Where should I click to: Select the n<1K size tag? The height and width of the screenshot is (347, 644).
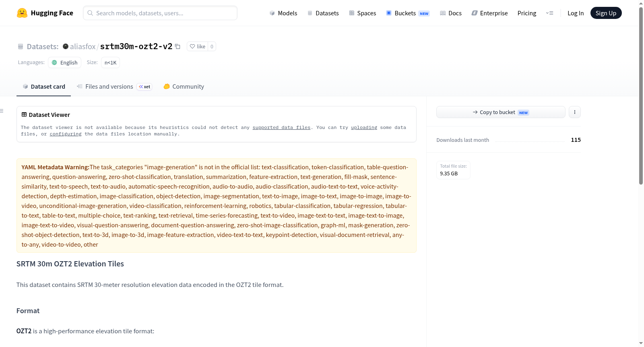pyautogui.click(x=110, y=62)
